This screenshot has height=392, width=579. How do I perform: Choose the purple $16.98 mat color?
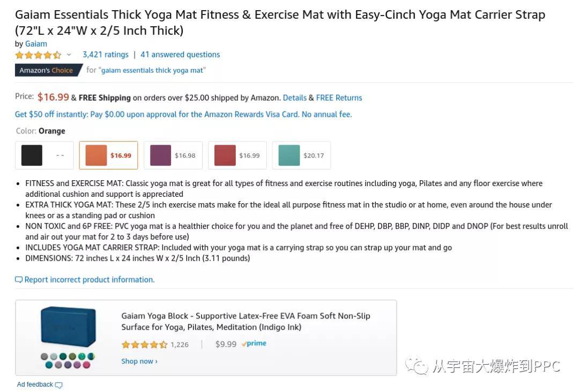tap(173, 155)
